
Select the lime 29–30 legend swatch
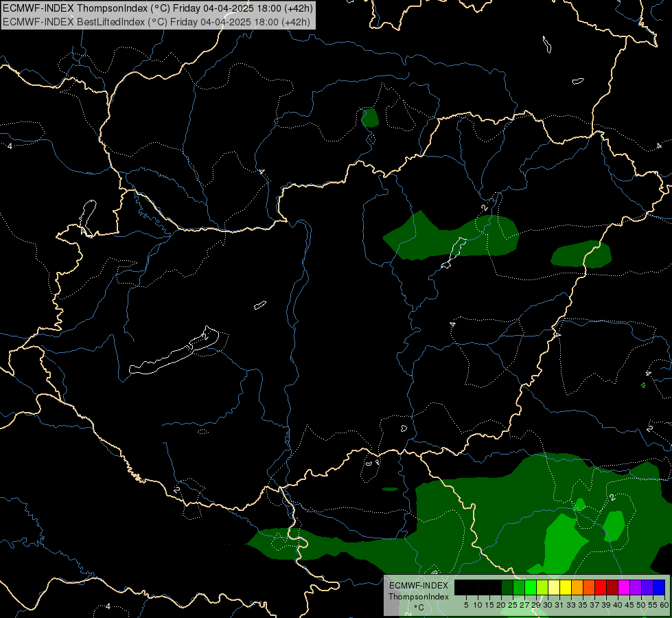542,587
